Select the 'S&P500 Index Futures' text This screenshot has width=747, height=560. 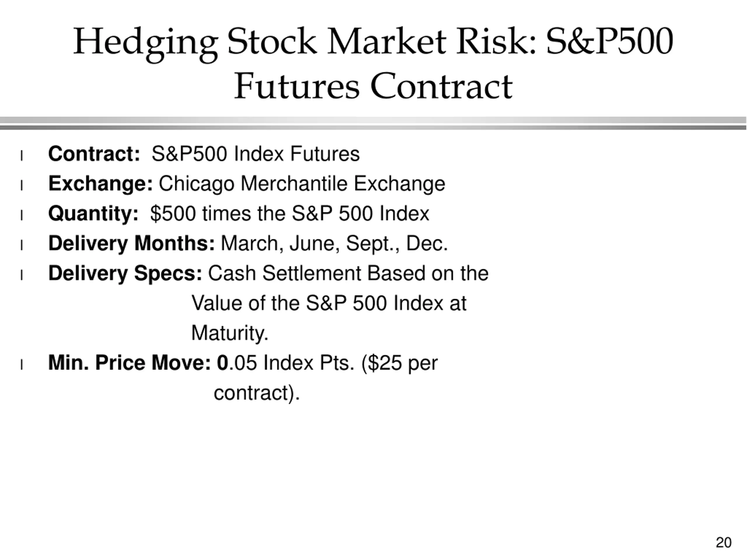pos(256,154)
